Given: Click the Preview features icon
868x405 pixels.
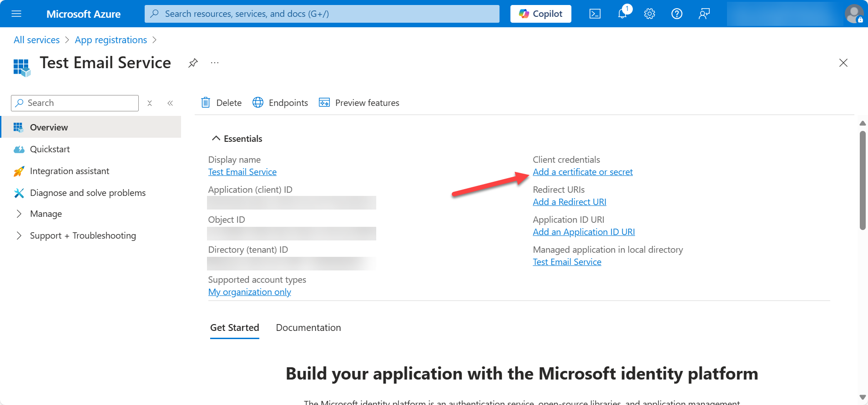Looking at the screenshot, I should (x=324, y=103).
